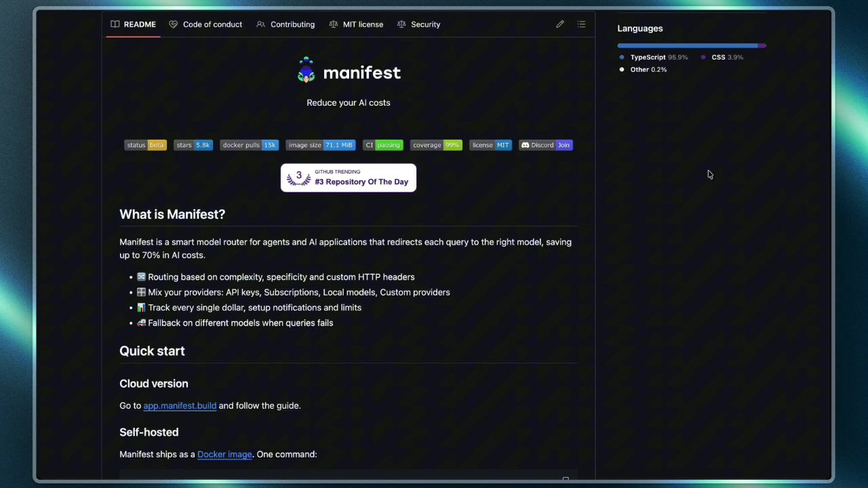Click the image size 71.1 MiB badge

pyautogui.click(x=320, y=145)
